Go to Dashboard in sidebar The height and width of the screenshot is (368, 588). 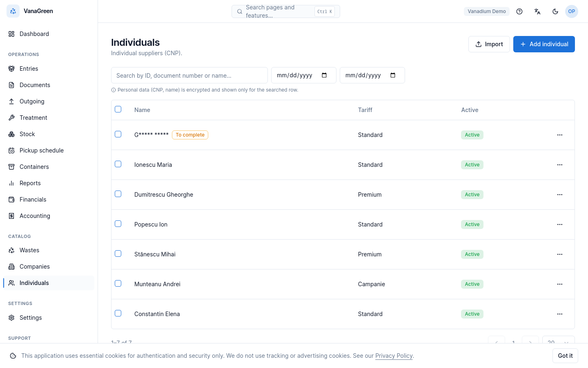pos(49,34)
